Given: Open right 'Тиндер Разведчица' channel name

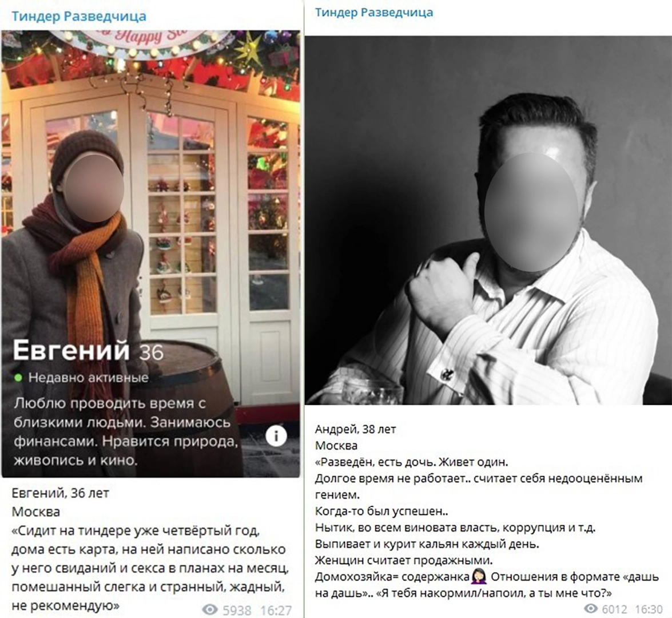Looking at the screenshot, I should (x=373, y=13).
